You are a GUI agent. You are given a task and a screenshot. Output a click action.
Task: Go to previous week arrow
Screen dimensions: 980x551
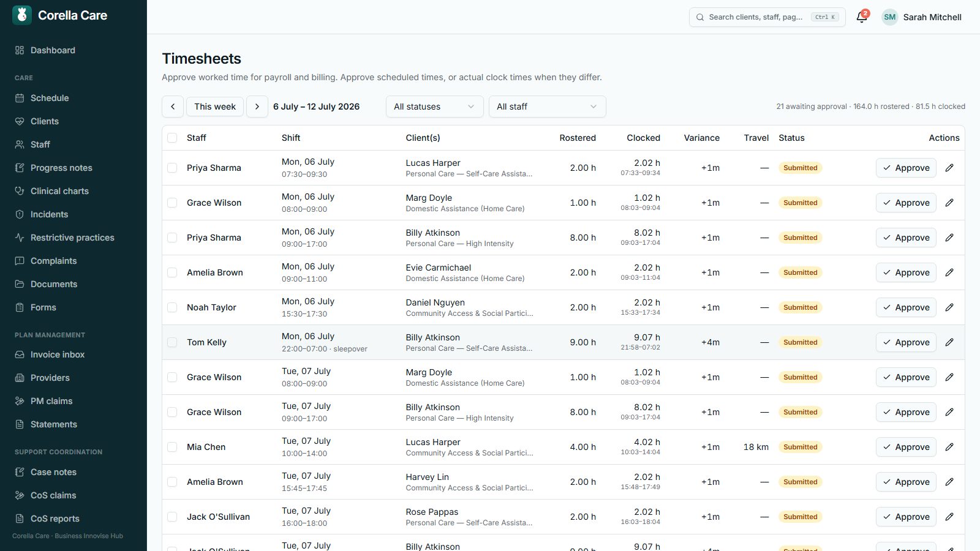pyautogui.click(x=173, y=107)
